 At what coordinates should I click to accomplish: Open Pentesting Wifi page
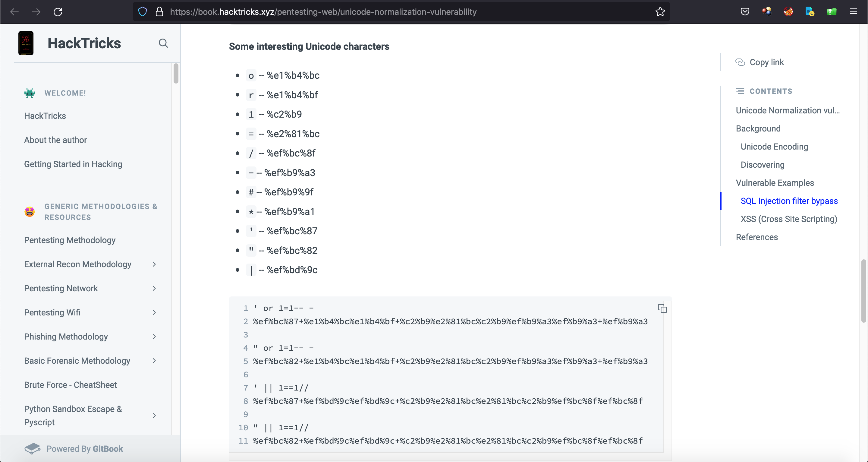tap(52, 313)
